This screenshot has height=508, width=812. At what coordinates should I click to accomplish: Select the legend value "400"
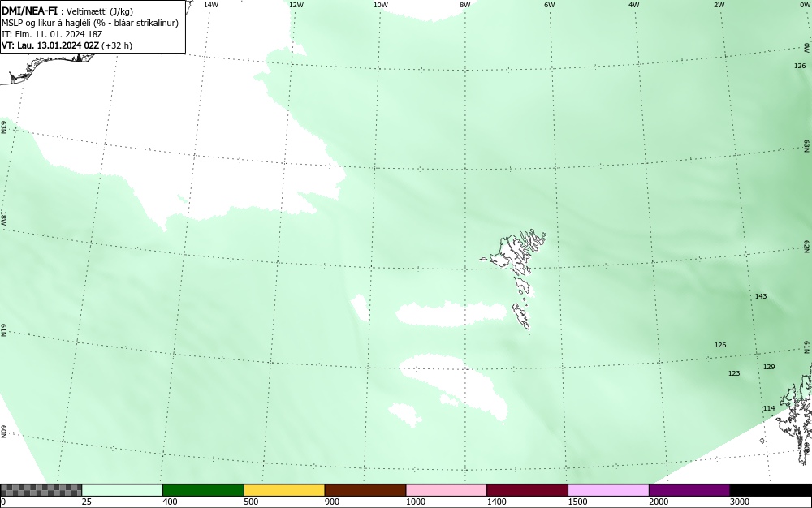coord(170,502)
